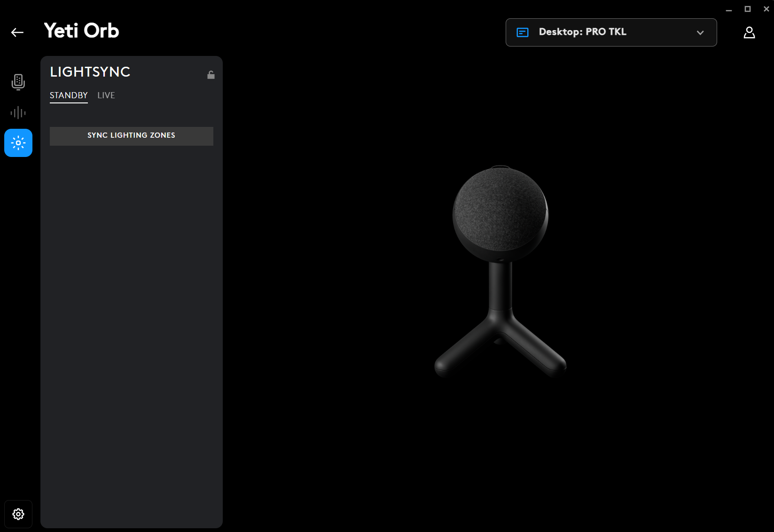Open the microphone settings sidebar icon
Screen dimensions: 774x532
point(18,82)
